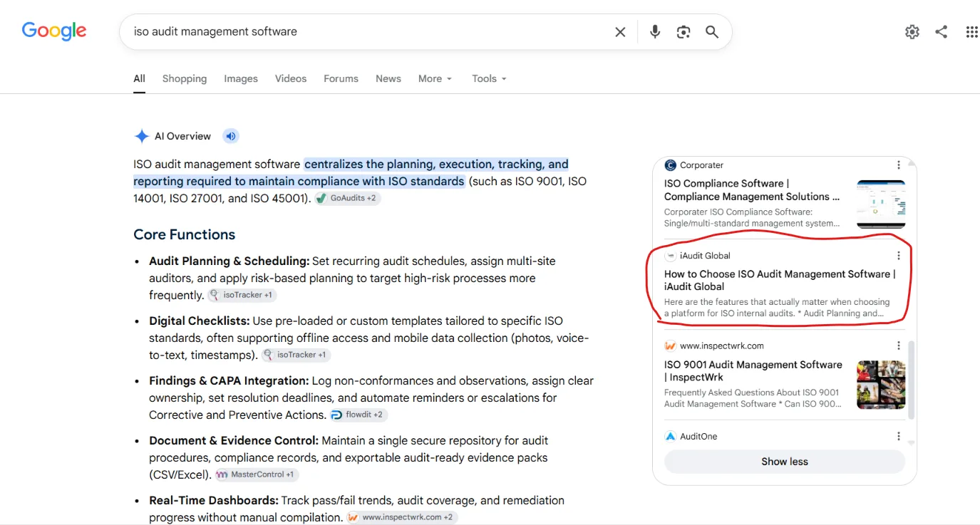Expand the Tools dropdown
Image resolution: width=980 pixels, height=525 pixels.
pyautogui.click(x=489, y=79)
